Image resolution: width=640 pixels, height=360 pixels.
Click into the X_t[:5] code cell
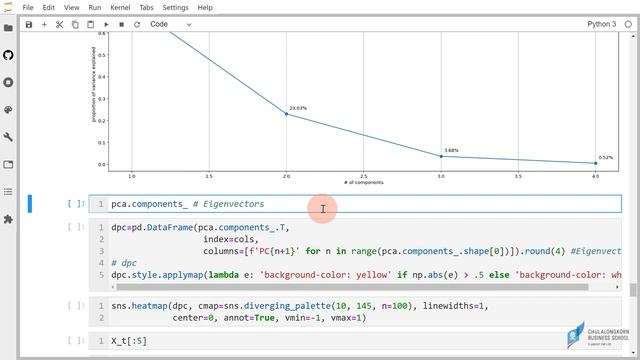[355, 341]
